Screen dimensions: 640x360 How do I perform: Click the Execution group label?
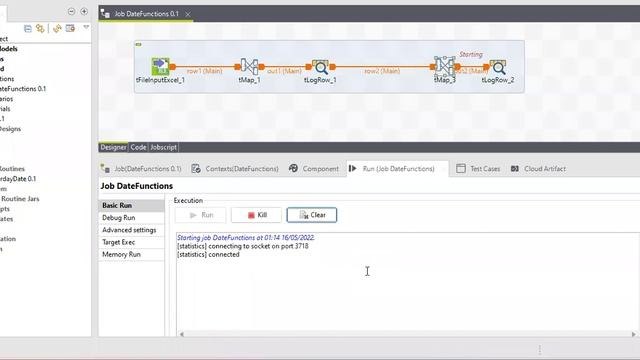188,200
